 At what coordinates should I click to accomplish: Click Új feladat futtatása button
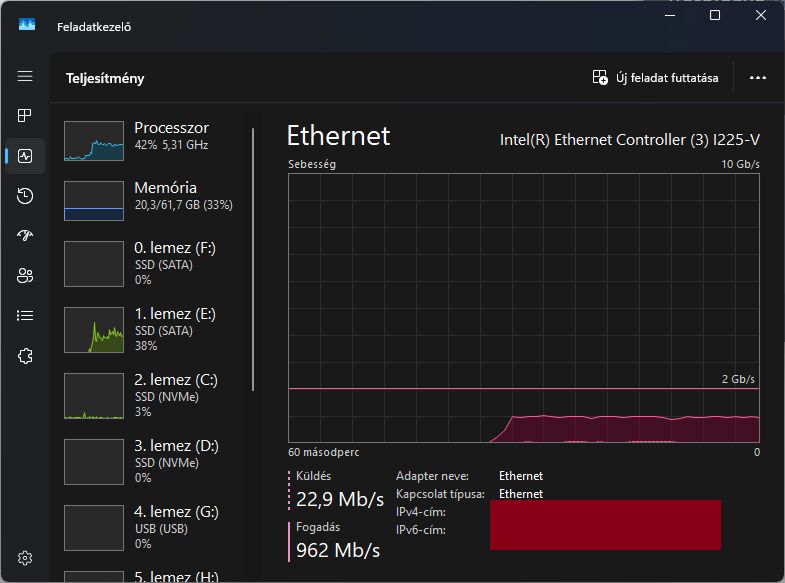[655, 78]
